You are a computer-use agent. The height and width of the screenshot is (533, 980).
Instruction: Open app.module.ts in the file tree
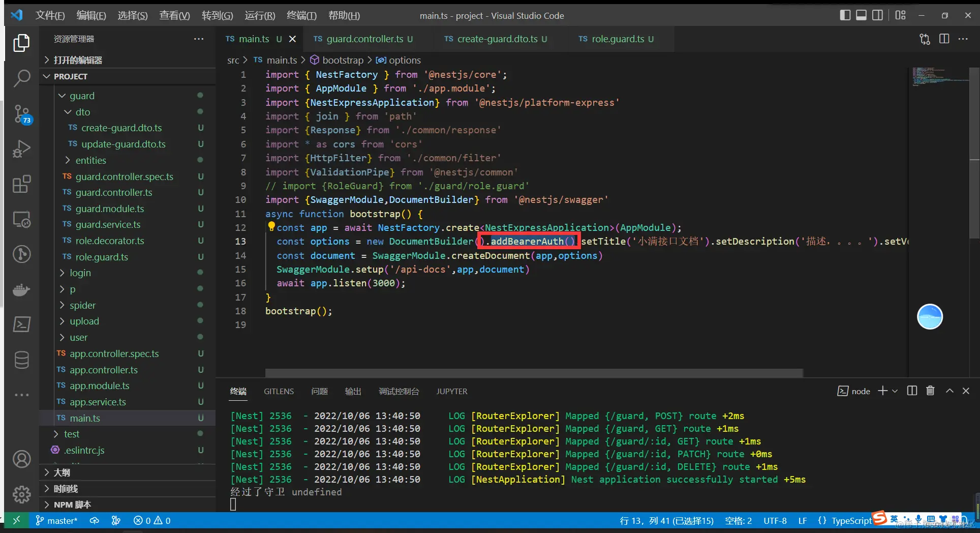click(100, 386)
